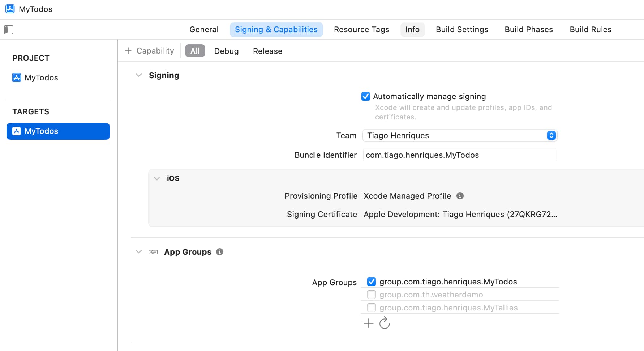The width and height of the screenshot is (644, 351).
Task: Switch to Build Rules tab
Action: (591, 30)
